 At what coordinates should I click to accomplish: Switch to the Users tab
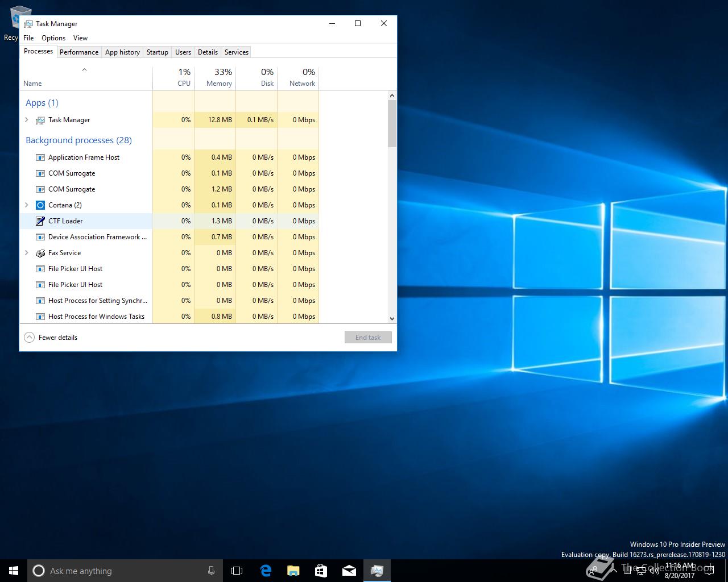tap(183, 52)
